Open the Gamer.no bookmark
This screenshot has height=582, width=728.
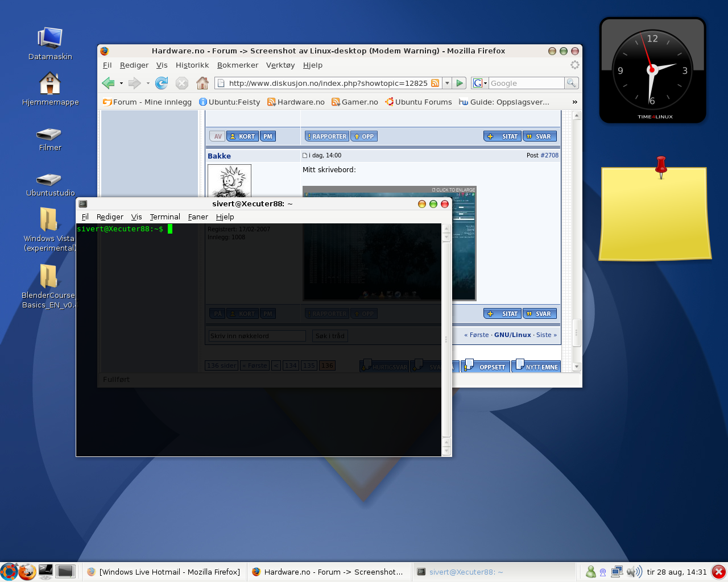pyautogui.click(x=355, y=102)
